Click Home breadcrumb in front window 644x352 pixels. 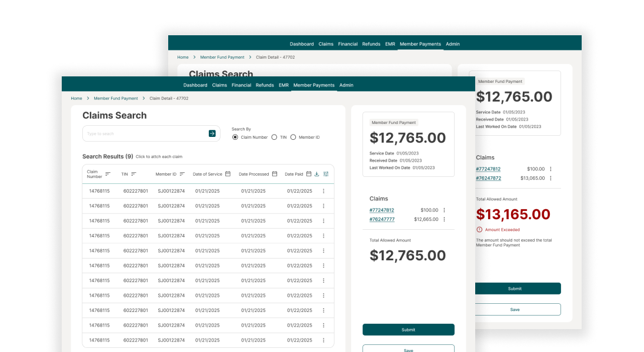click(x=76, y=98)
